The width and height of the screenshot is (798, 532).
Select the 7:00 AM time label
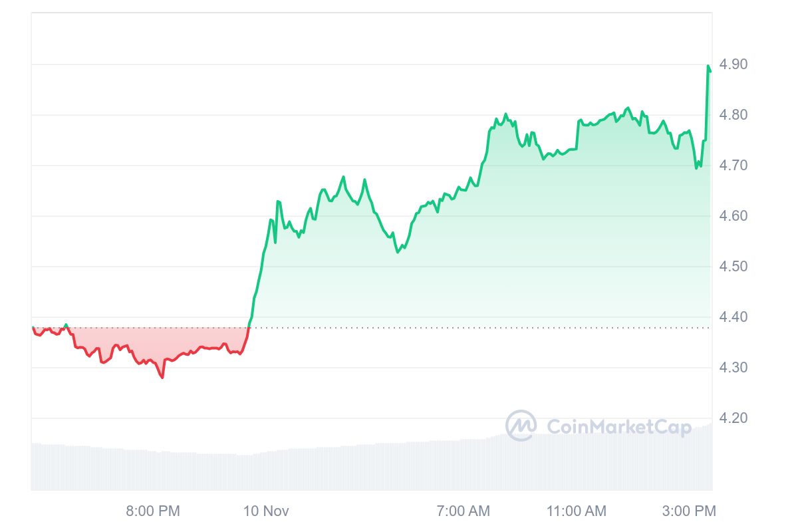point(463,511)
